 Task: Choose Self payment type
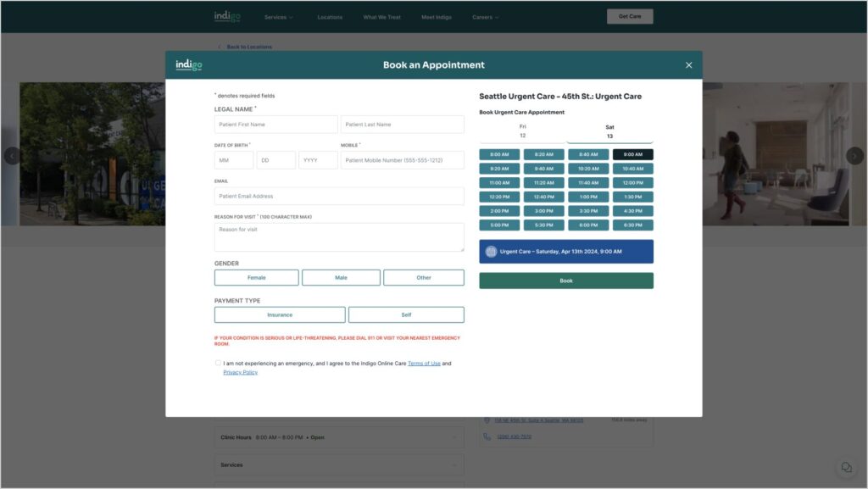pos(406,314)
